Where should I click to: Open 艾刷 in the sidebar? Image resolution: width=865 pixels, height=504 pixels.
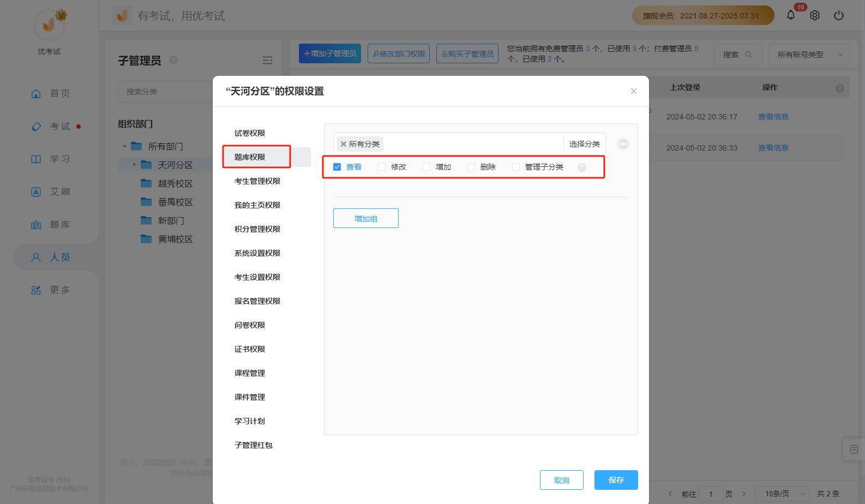point(50,191)
